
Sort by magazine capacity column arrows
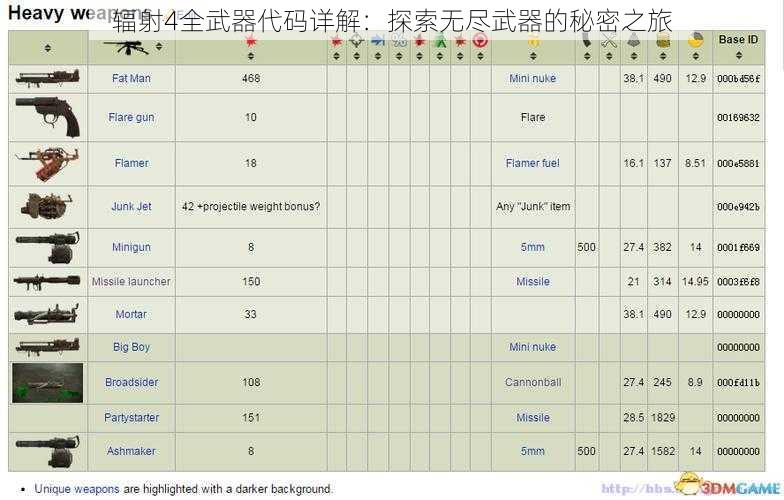[x=587, y=56]
